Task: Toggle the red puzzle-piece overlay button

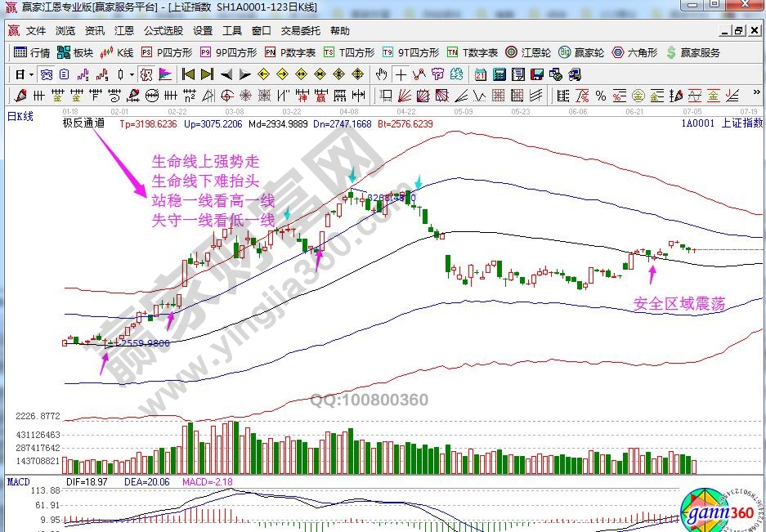Action: 146,74
